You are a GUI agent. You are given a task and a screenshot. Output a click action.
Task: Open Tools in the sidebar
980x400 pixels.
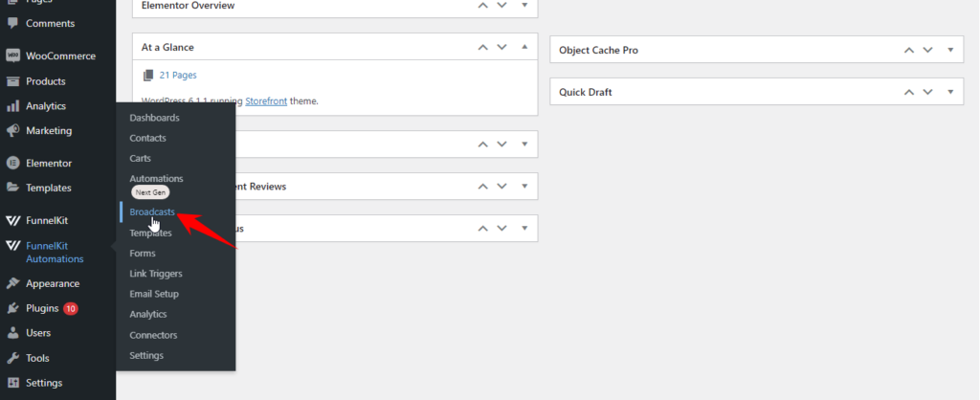click(x=37, y=358)
